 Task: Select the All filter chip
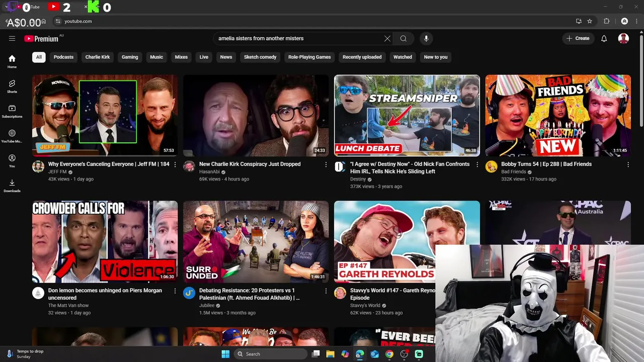coord(39,57)
